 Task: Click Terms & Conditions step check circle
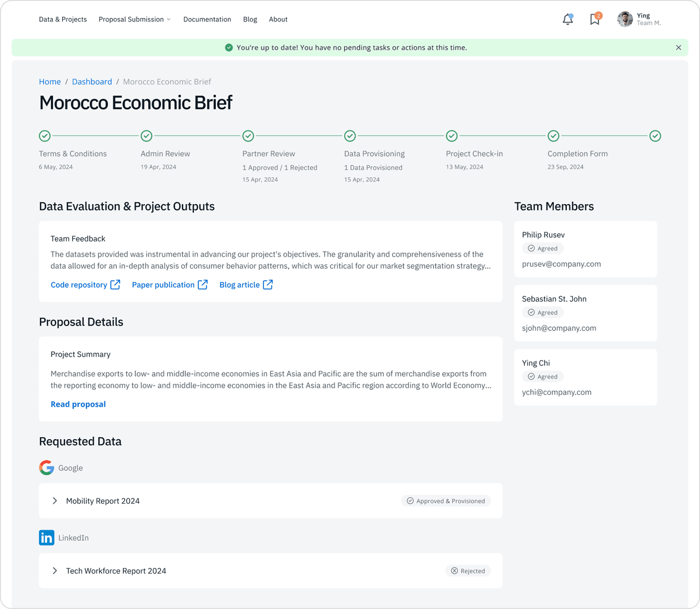click(x=45, y=136)
